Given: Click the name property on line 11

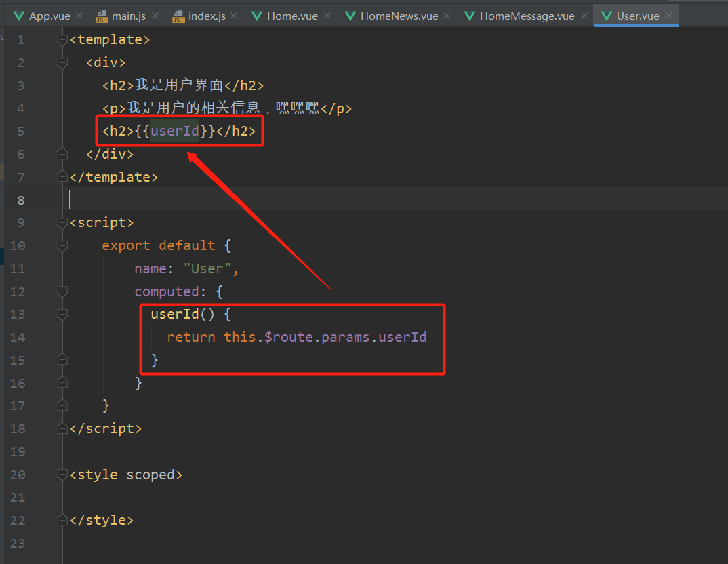Looking at the screenshot, I should pyautogui.click(x=150, y=268).
